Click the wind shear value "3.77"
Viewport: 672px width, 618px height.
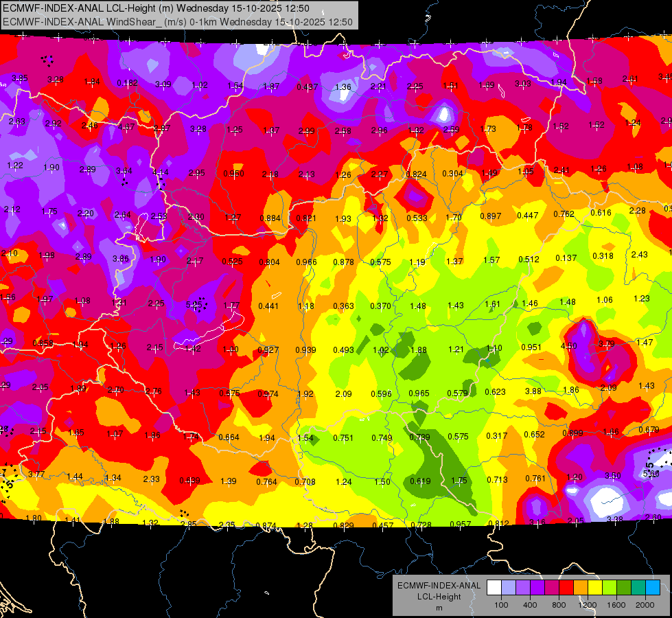click(x=36, y=474)
